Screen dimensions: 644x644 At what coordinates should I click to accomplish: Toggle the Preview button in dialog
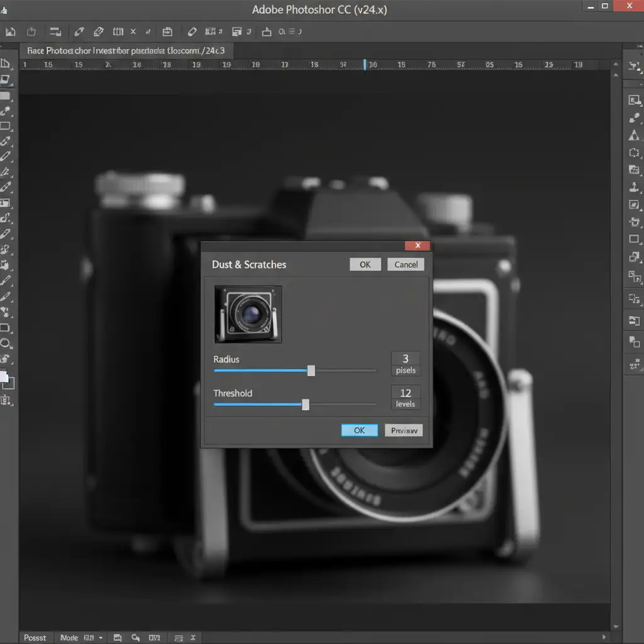tap(404, 430)
